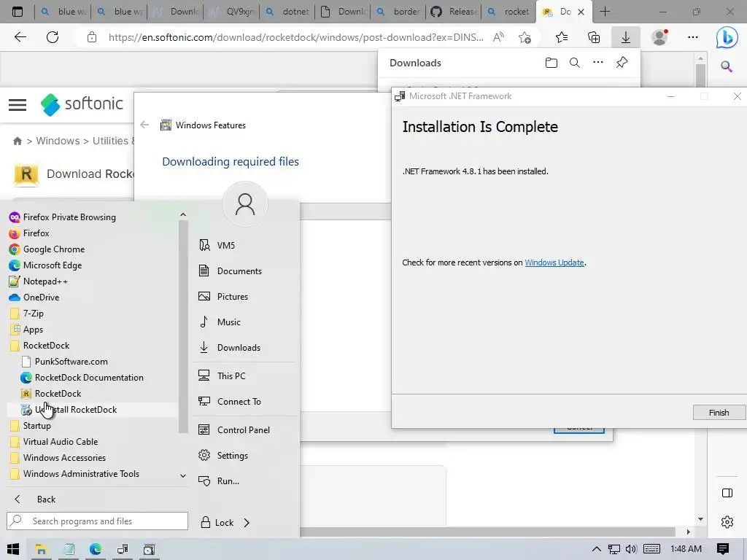Open Pictures from Start menu

pyautogui.click(x=223, y=297)
